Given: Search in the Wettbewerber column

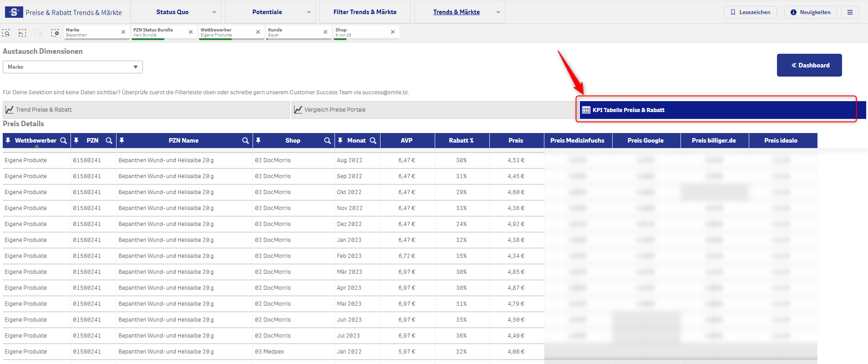Looking at the screenshot, I should tap(64, 141).
